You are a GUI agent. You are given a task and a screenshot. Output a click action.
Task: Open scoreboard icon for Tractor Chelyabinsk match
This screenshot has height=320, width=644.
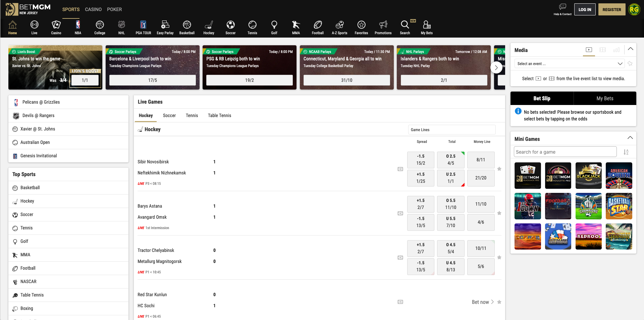pos(400,258)
